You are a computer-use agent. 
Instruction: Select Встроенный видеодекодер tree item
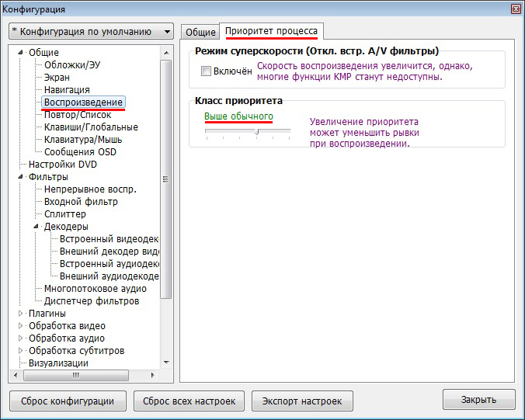point(109,239)
